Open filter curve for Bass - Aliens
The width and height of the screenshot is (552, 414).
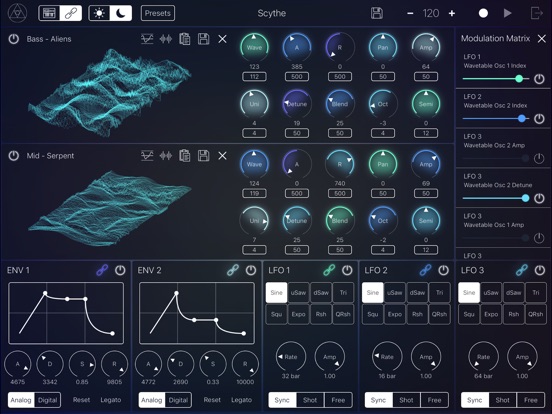coord(147,39)
